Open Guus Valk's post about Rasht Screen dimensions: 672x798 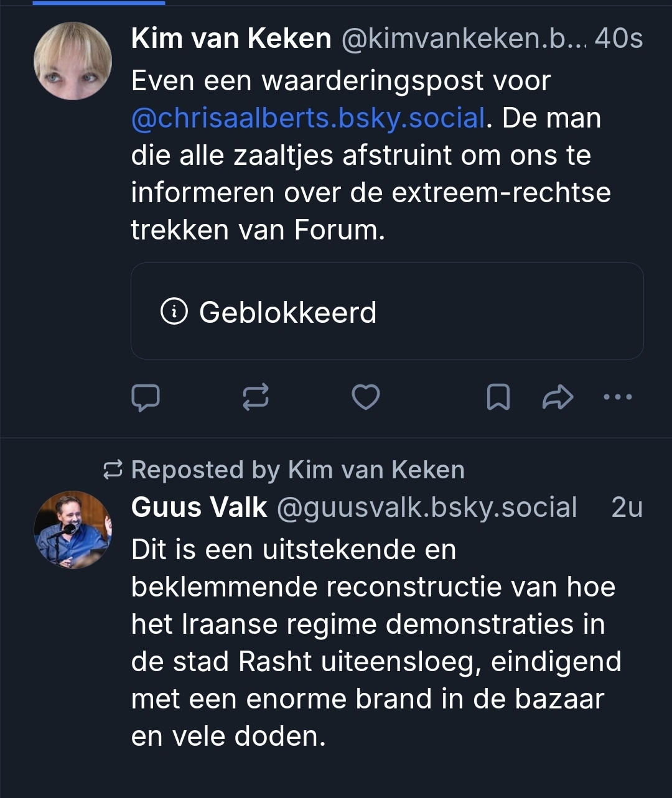(373, 643)
